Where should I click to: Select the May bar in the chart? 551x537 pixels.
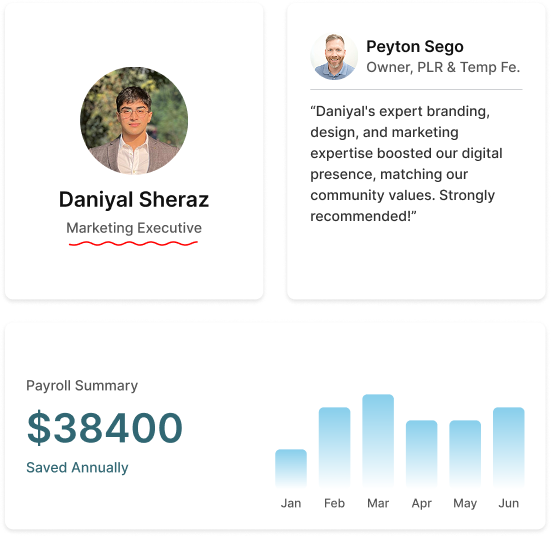click(x=465, y=454)
